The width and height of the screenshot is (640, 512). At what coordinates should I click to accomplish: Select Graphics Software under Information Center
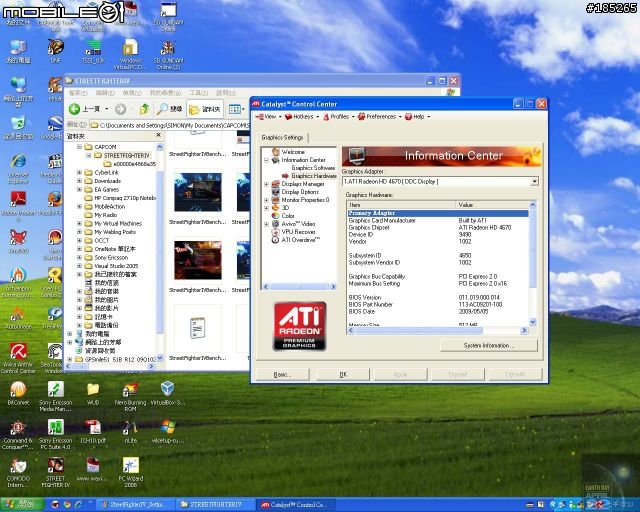(x=313, y=168)
